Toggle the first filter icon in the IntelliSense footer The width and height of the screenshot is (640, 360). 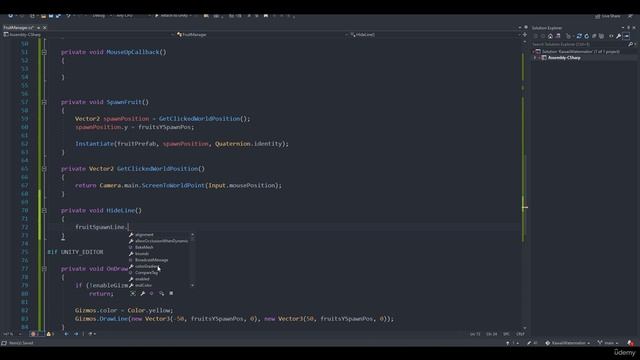point(133,293)
